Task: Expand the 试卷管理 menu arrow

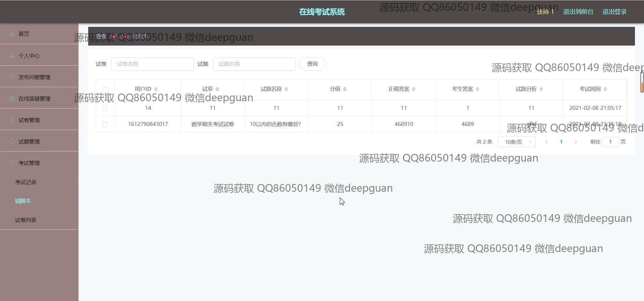Action: (69, 119)
